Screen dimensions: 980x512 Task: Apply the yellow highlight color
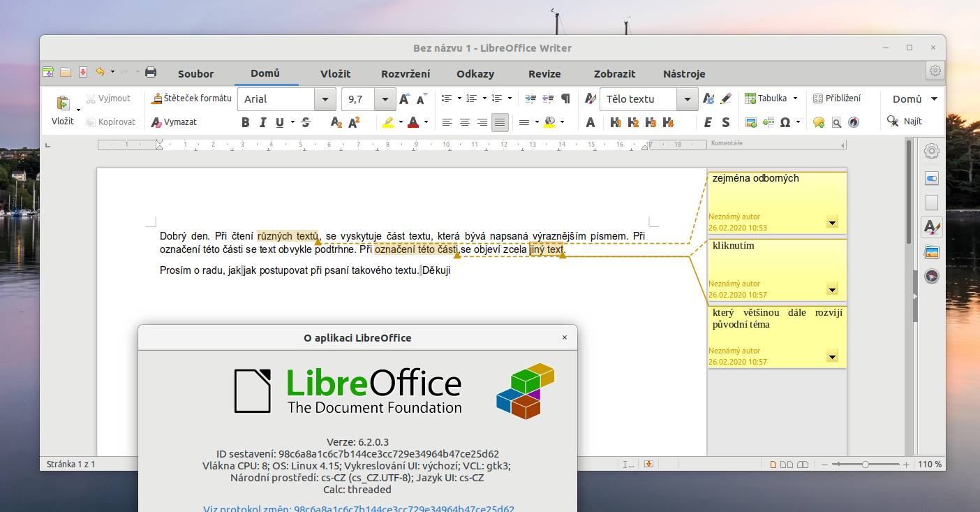(x=389, y=122)
